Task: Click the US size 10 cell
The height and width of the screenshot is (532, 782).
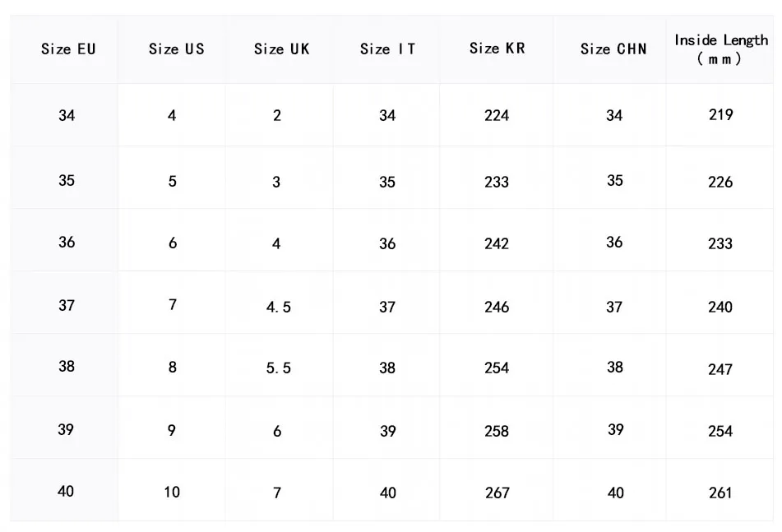Action: point(172,492)
